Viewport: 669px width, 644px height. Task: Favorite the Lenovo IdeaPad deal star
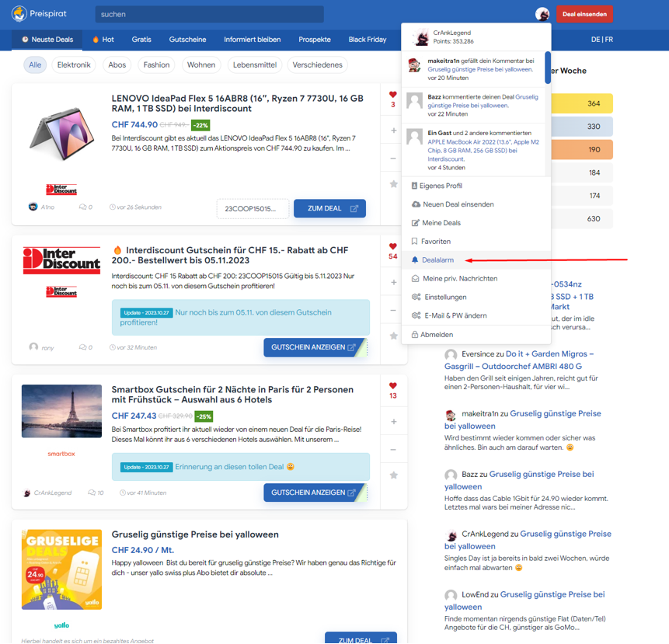pyautogui.click(x=393, y=184)
